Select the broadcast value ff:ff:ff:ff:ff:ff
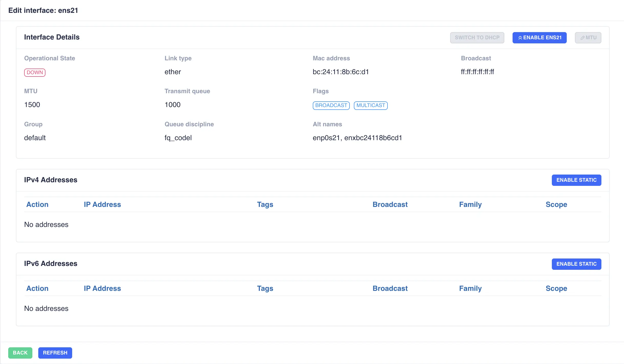This screenshot has width=624, height=364. (x=477, y=72)
